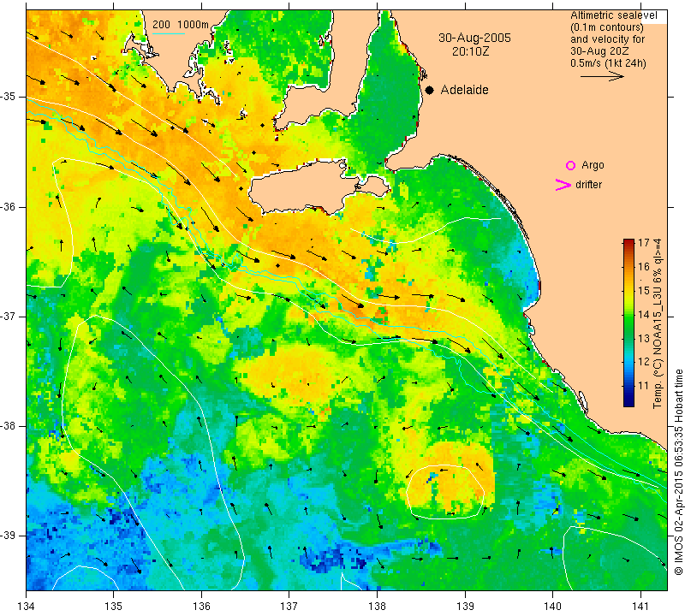Click the 138 longitude axis label

[377, 607]
